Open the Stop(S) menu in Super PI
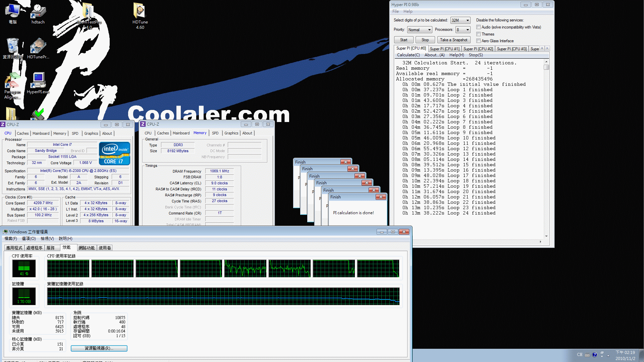 [476, 55]
